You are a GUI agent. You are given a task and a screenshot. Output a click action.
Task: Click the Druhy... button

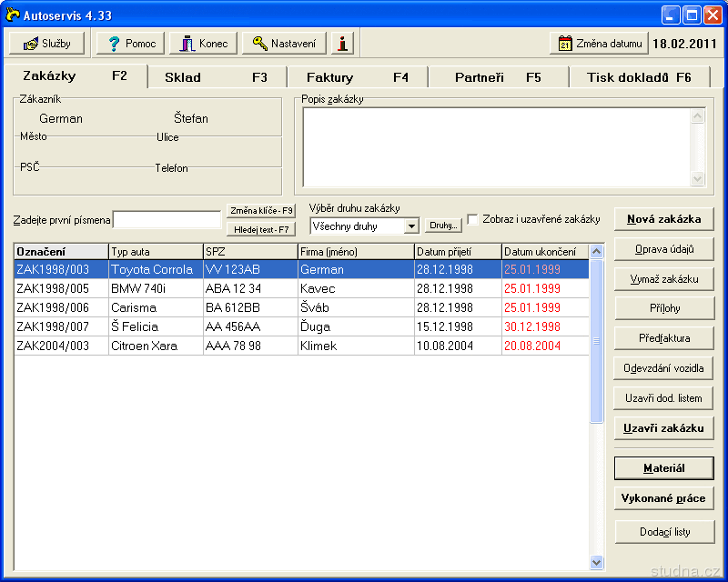(443, 226)
